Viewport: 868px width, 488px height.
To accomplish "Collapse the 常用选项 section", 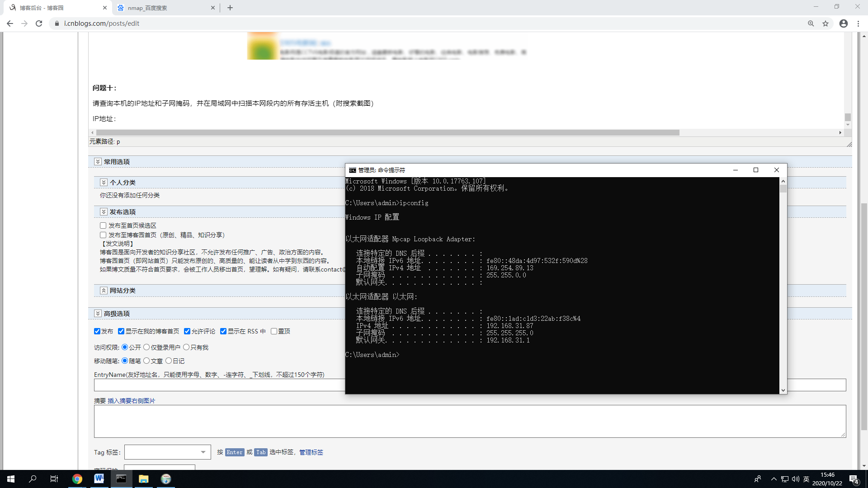I will 98,162.
